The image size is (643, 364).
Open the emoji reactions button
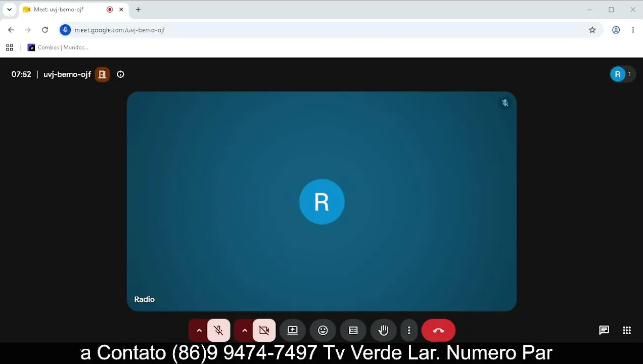click(x=323, y=331)
